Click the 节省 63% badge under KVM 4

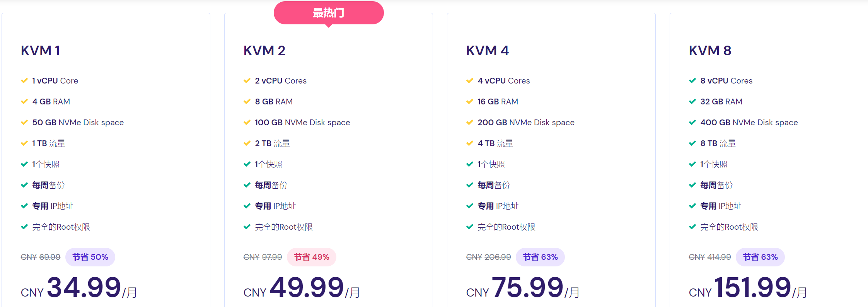pyautogui.click(x=540, y=257)
